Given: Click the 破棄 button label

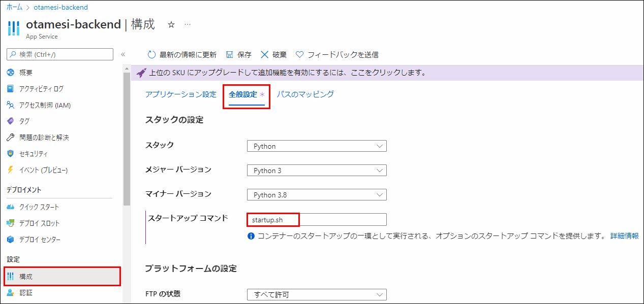Looking at the screenshot, I should tap(280, 54).
